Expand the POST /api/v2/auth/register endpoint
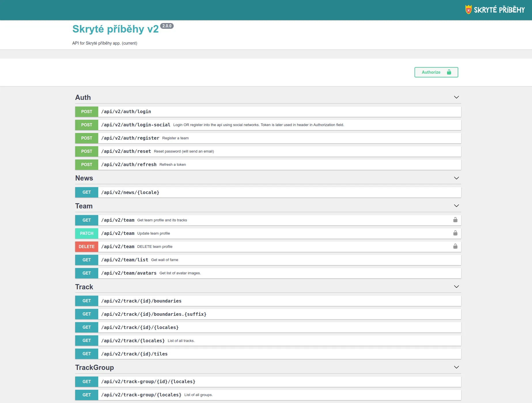The height and width of the screenshot is (403, 532). coord(268,138)
